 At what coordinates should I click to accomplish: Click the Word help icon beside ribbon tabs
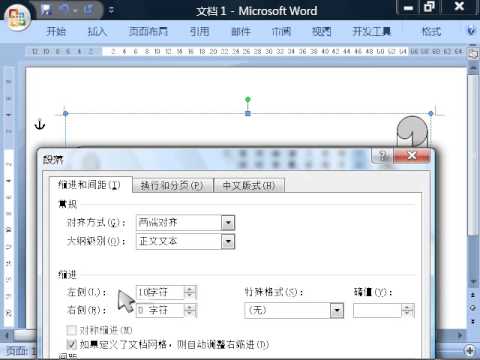pyautogui.click(x=471, y=31)
